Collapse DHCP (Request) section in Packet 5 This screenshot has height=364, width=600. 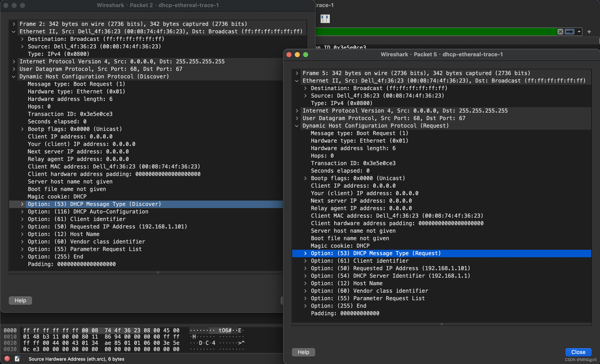pos(297,126)
